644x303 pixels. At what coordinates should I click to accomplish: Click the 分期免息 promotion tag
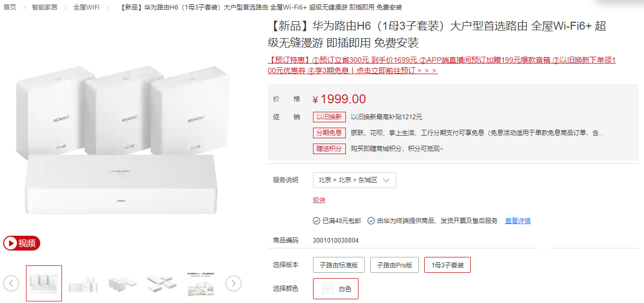click(x=329, y=133)
